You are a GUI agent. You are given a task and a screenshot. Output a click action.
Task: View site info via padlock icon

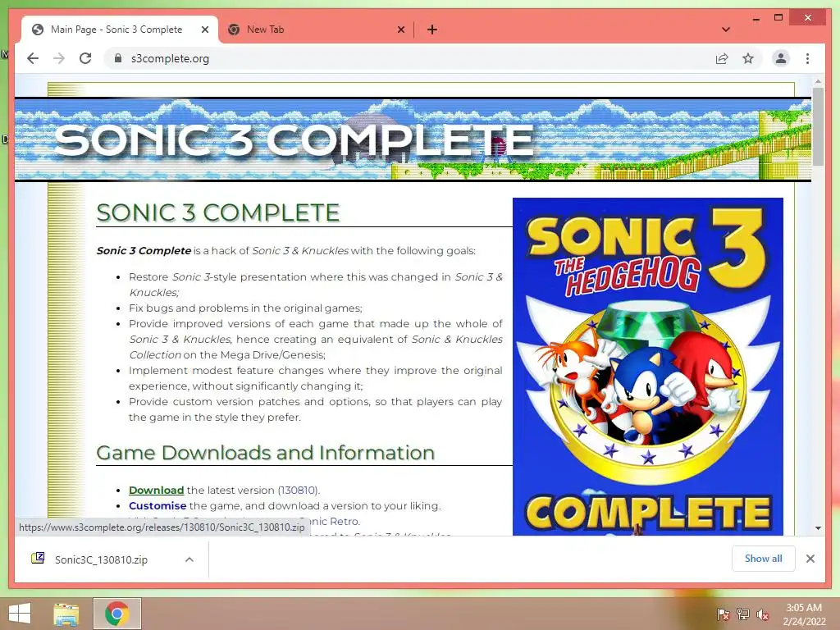tap(118, 58)
